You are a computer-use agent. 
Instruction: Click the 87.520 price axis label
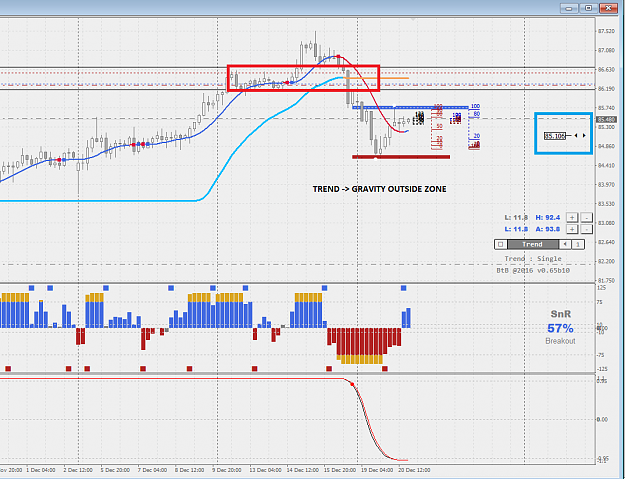pyautogui.click(x=606, y=31)
